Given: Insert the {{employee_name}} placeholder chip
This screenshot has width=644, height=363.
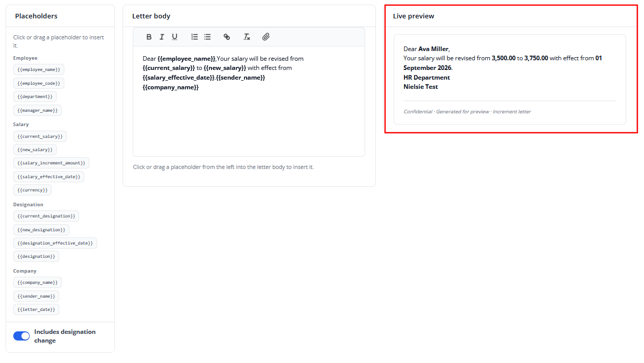Looking at the screenshot, I should pos(39,69).
